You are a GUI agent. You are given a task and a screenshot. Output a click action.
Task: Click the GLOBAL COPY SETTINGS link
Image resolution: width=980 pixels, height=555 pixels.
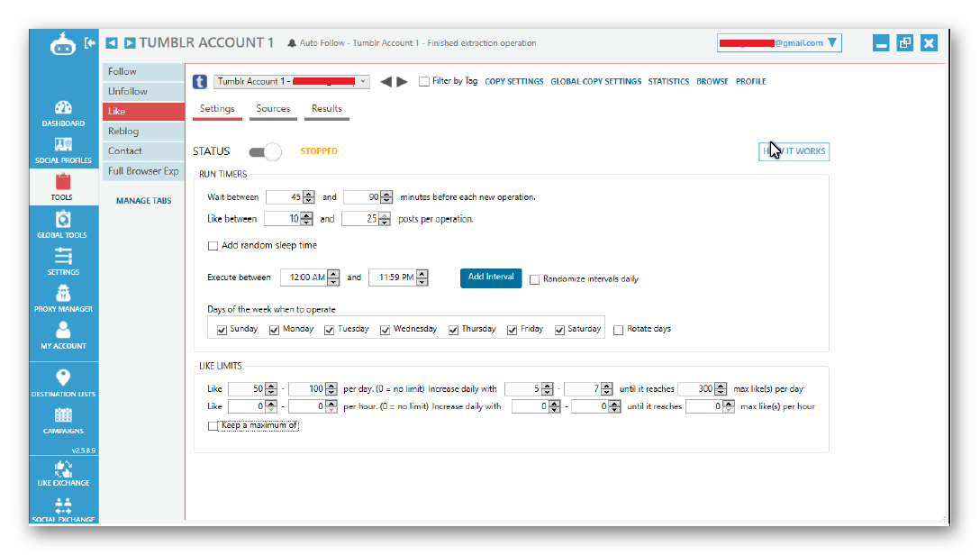click(595, 82)
